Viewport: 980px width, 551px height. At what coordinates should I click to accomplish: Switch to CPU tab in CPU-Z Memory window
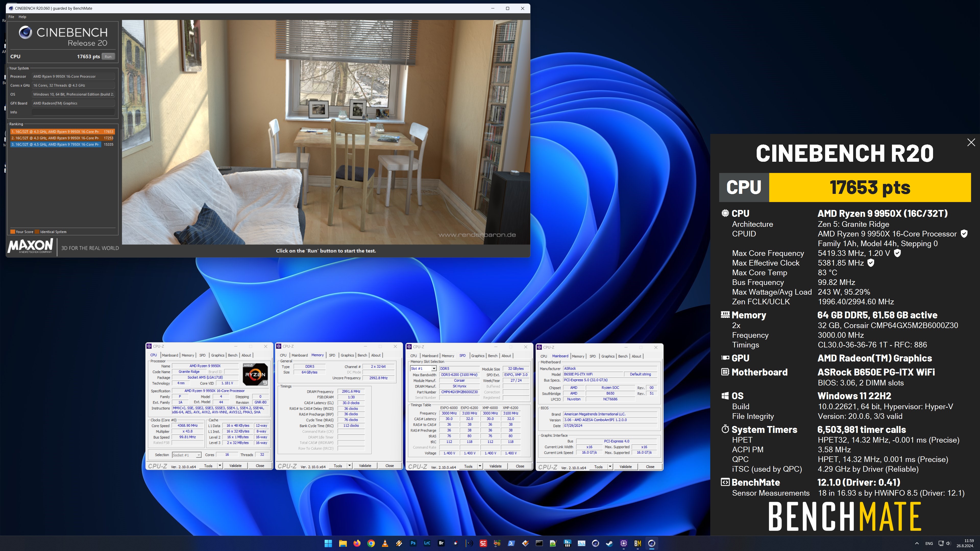(x=283, y=355)
